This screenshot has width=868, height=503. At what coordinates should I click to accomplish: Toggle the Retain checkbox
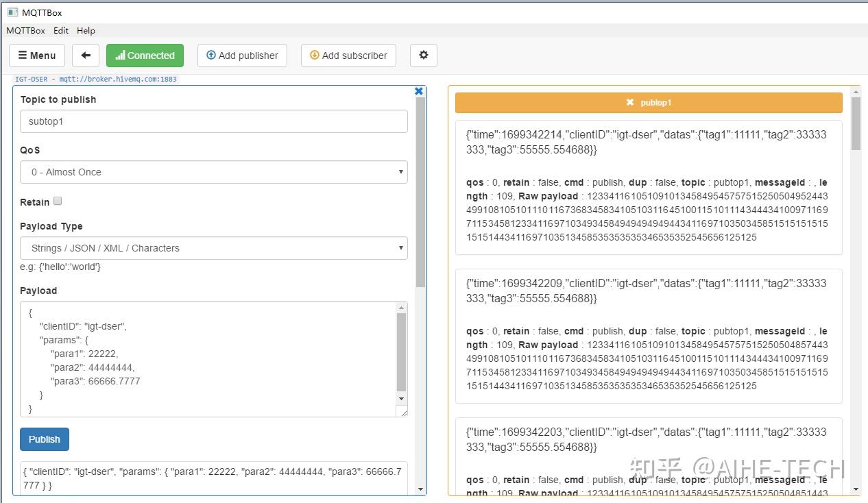click(58, 201)
